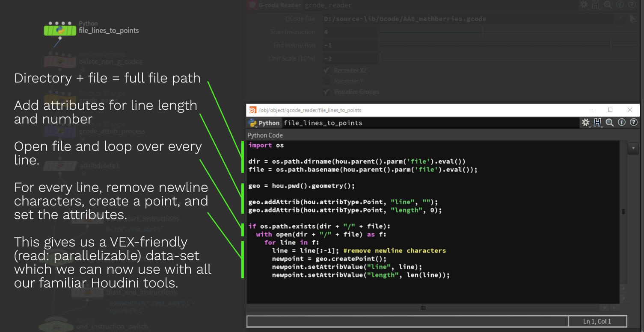Viewport: 644px width, 332px height.
Task: Click the Houdini H help icon in Python window
Action: point(597,123)
